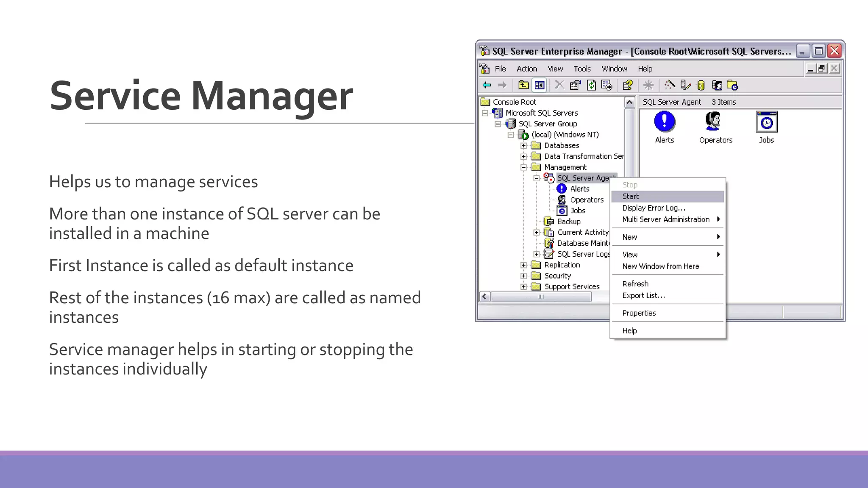Image resolution: width=868 pixels, height=488 pixels.
Task: Expand the Current Activity node
Action: pos(537,233)
